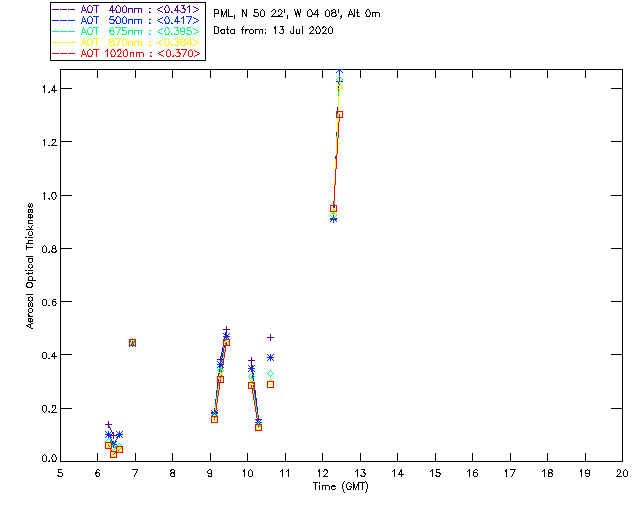Click the x-axis tick label 16
The height and width of the screenshot is (512, 640).
(x=473, y=473)
